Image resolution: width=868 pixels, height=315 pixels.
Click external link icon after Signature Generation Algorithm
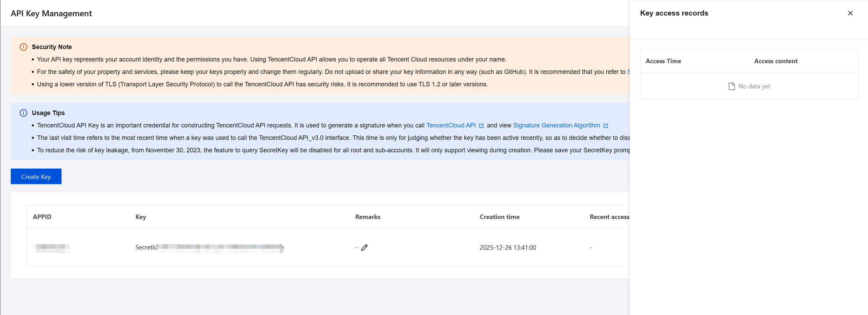(606, 126)
